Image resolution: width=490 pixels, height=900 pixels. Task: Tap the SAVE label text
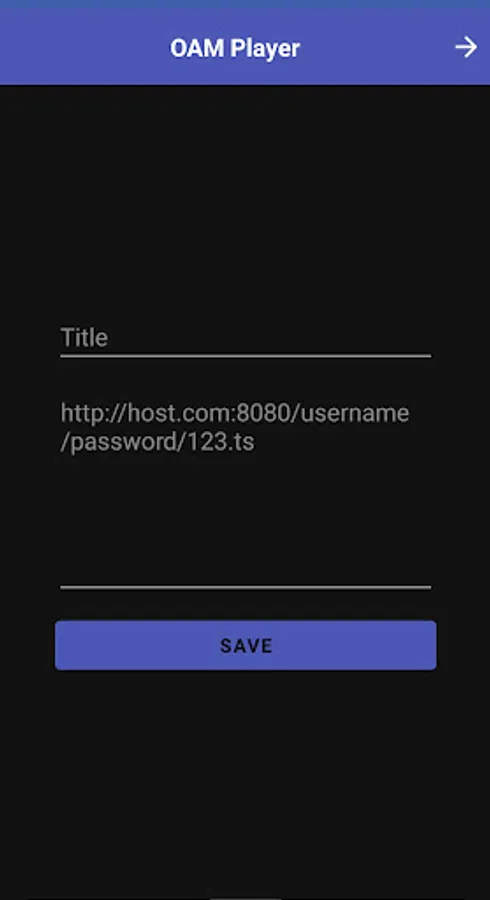point(246,646)
